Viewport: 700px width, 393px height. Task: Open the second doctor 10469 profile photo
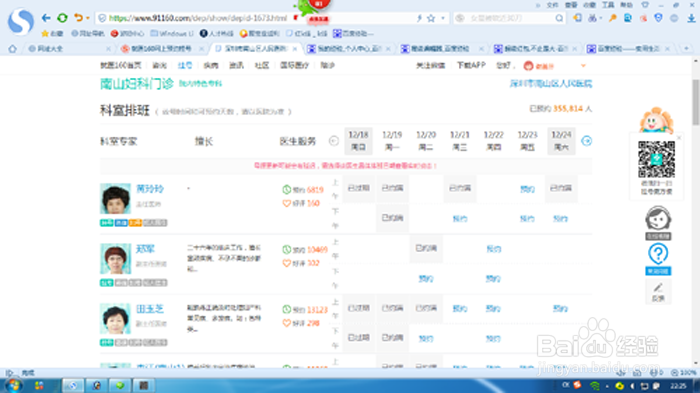coord(115,259)
